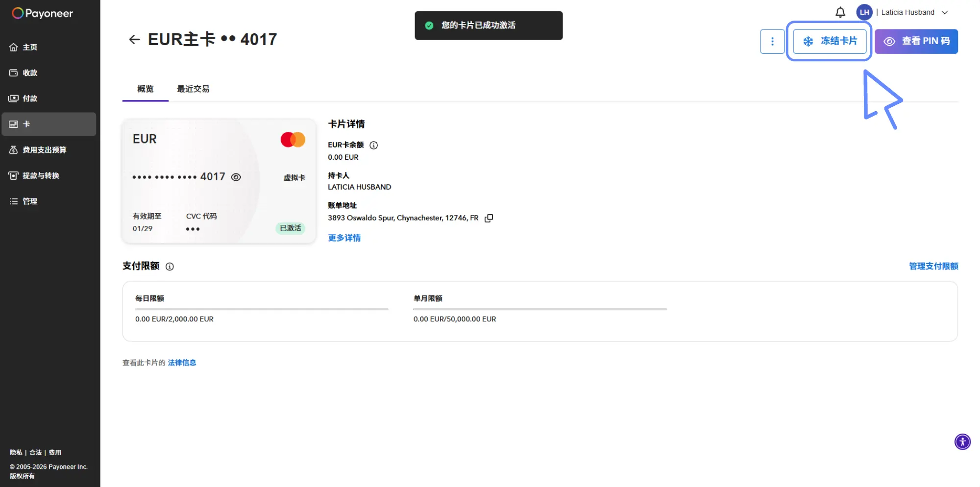Open the 合法 footer link
980x487 pixels.
pos(35,453)
